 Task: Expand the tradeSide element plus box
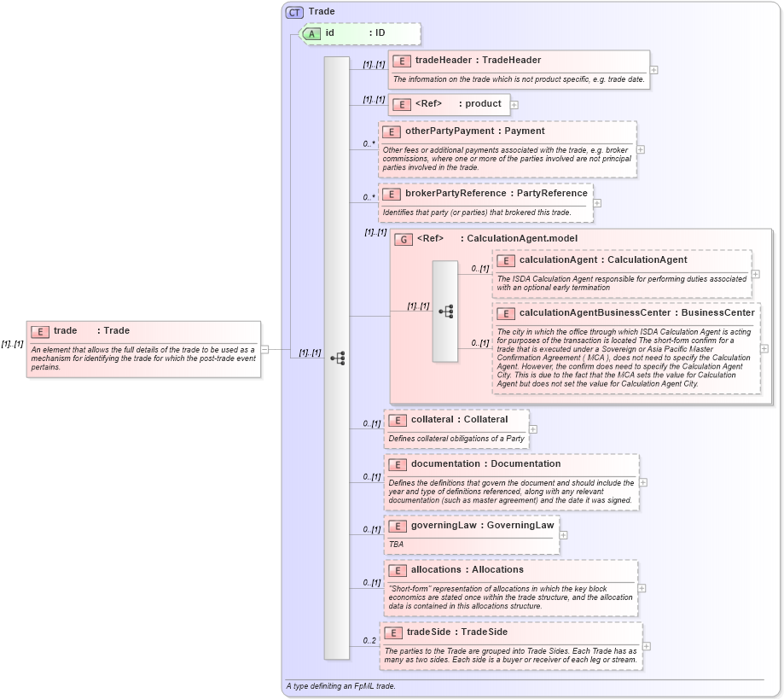pyautogui.click(x=646, y=647)
